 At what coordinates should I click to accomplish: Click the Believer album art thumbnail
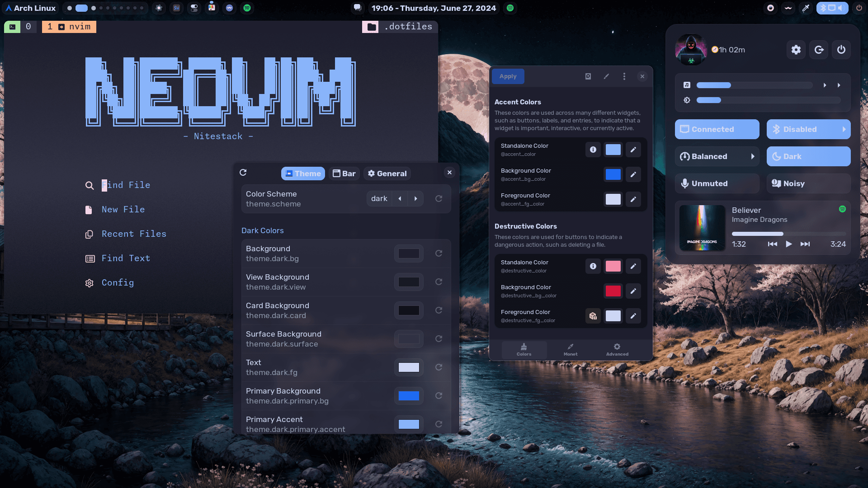[702, 228]
